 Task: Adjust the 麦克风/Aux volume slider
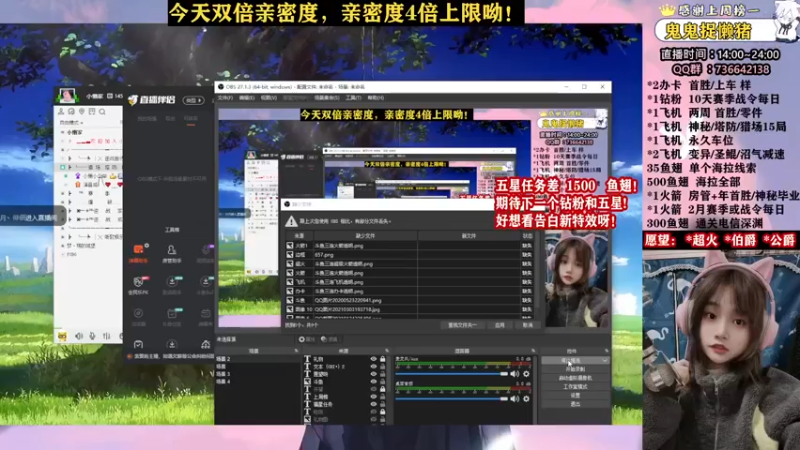[x=452, y=374]
